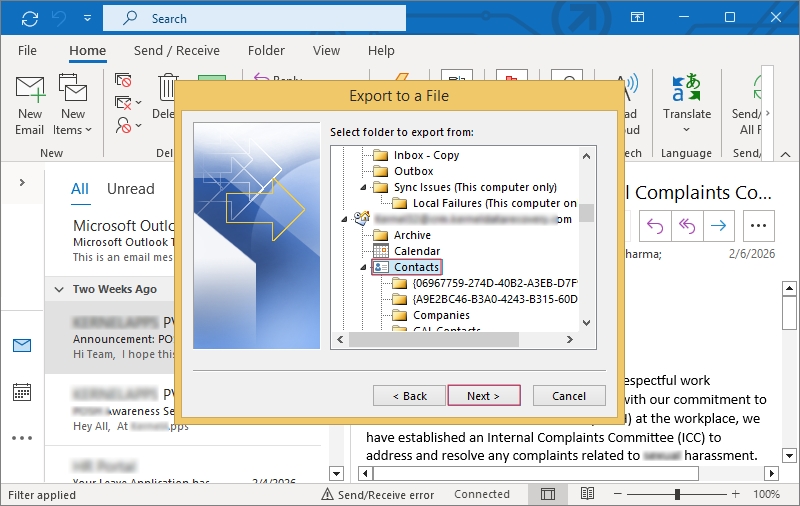
Task: Open more navigation options ellipsis
Action: pyautogui.click(x=22, y=438)
